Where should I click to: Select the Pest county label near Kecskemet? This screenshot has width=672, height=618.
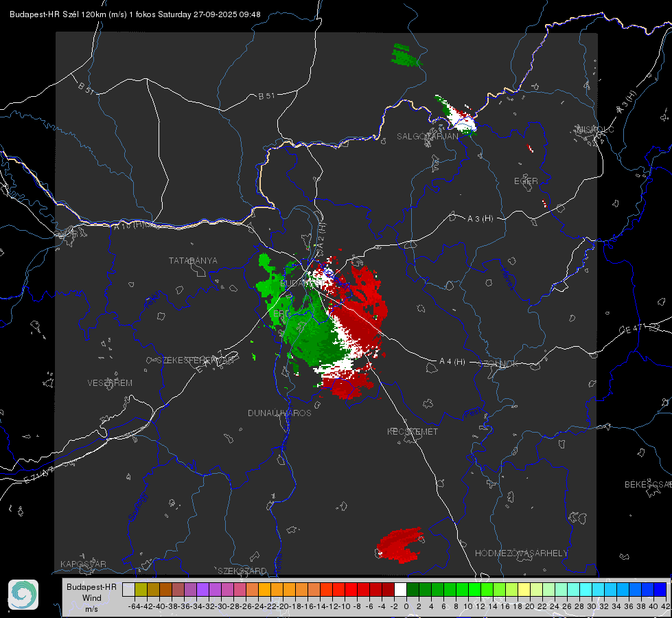coord(473,413)
